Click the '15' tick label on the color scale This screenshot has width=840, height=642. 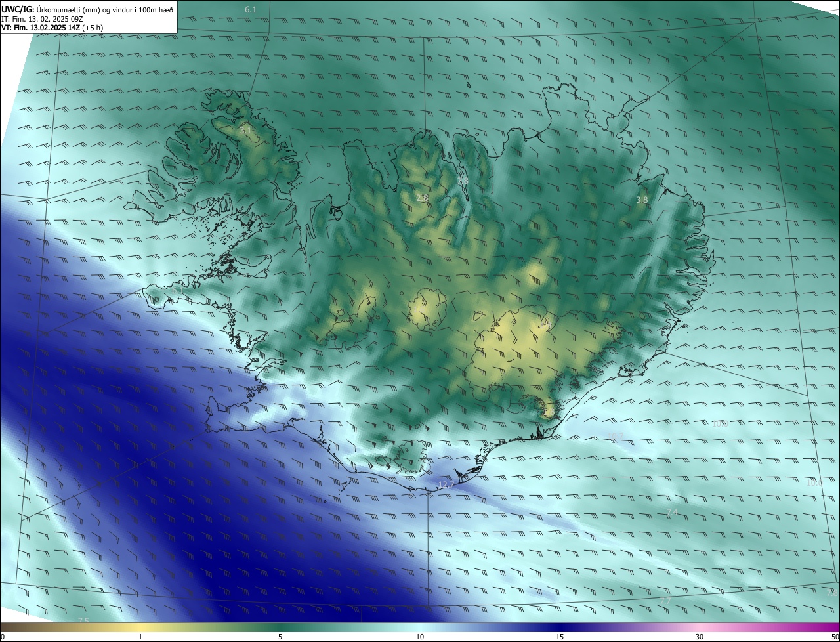pos(560,637)
